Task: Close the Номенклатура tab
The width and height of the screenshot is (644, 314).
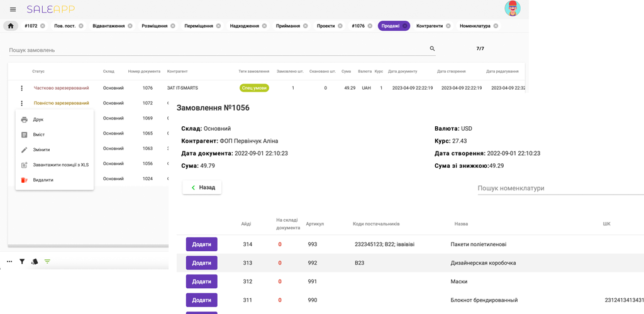Action: tap(496, 26)
